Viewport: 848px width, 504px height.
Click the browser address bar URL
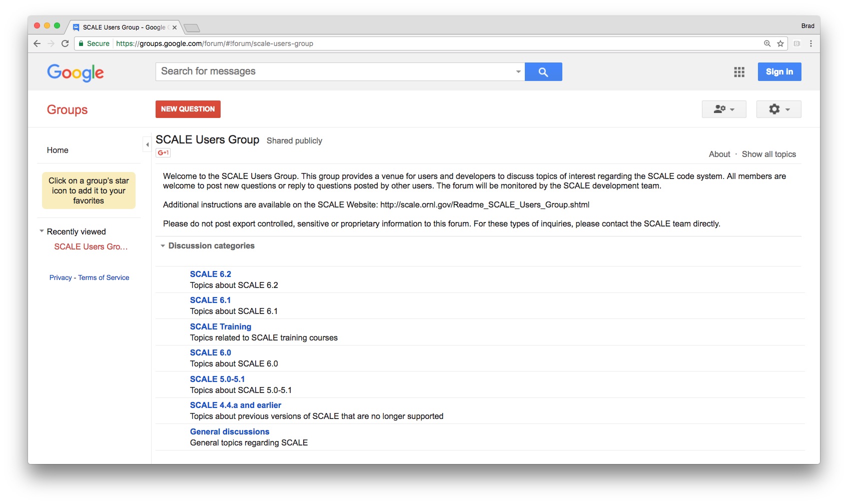point(215,43)
